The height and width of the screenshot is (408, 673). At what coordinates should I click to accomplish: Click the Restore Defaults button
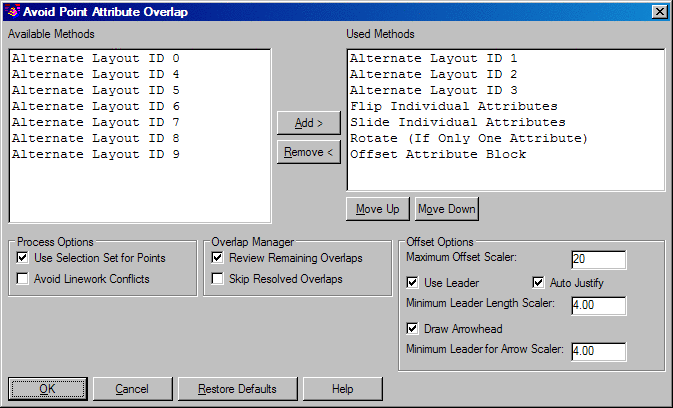(237, 388)
